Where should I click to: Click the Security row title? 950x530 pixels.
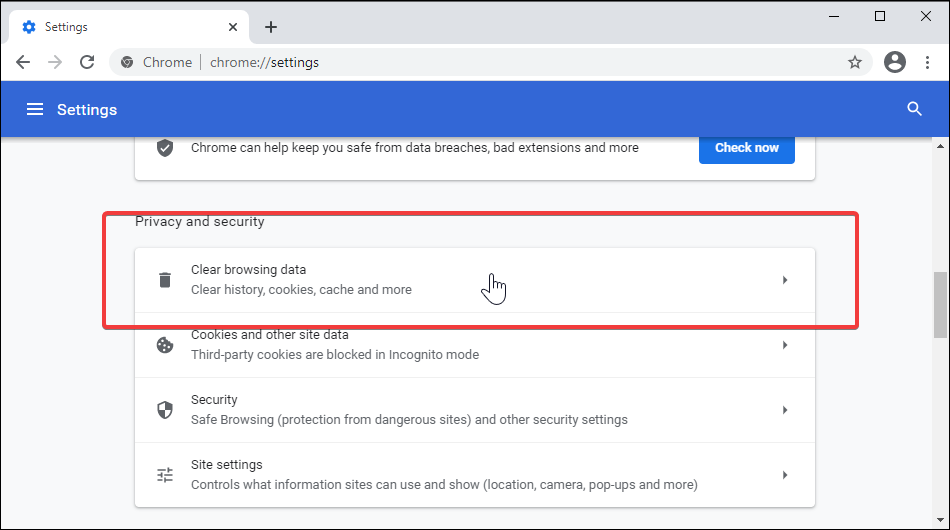coord(214,400)
